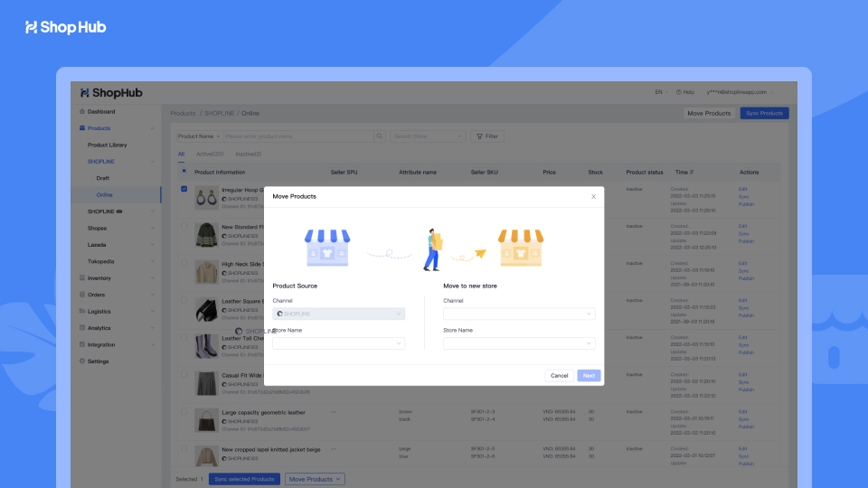
Task: Click the Help question mark icon
Action: point(680,92)
